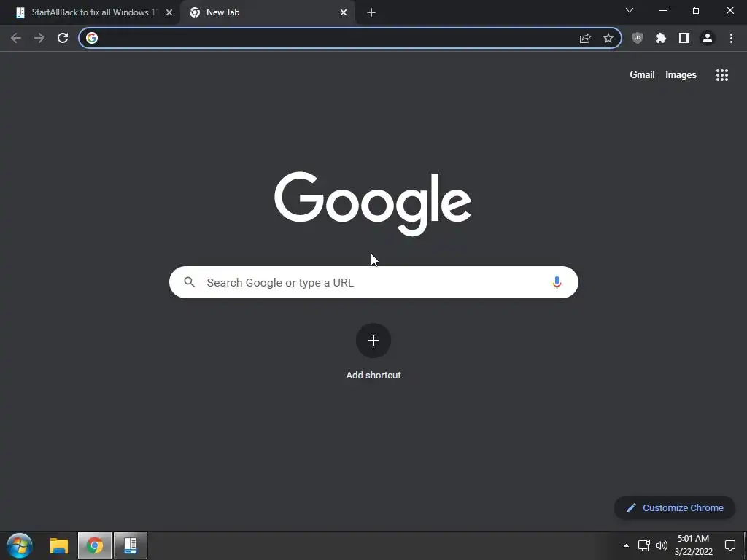Open a new tab with plus button
Screen dimensions: 747x560
coord(371,12)
